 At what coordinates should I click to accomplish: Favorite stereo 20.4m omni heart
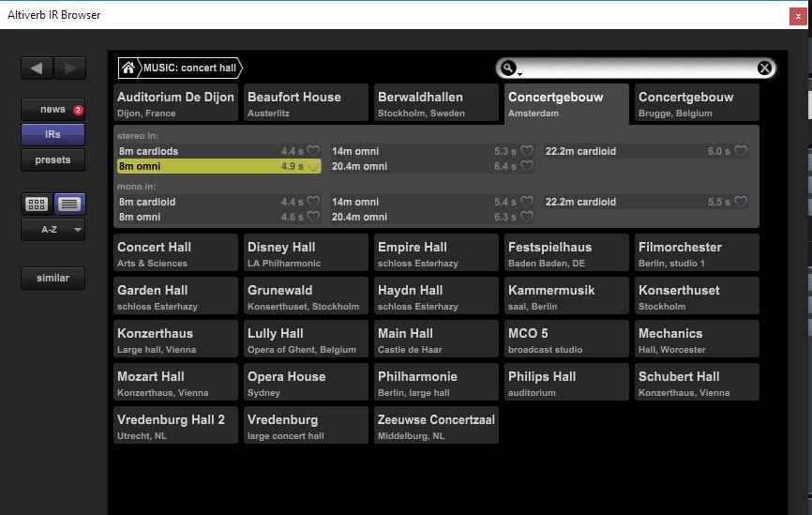[x=527, y=166]
